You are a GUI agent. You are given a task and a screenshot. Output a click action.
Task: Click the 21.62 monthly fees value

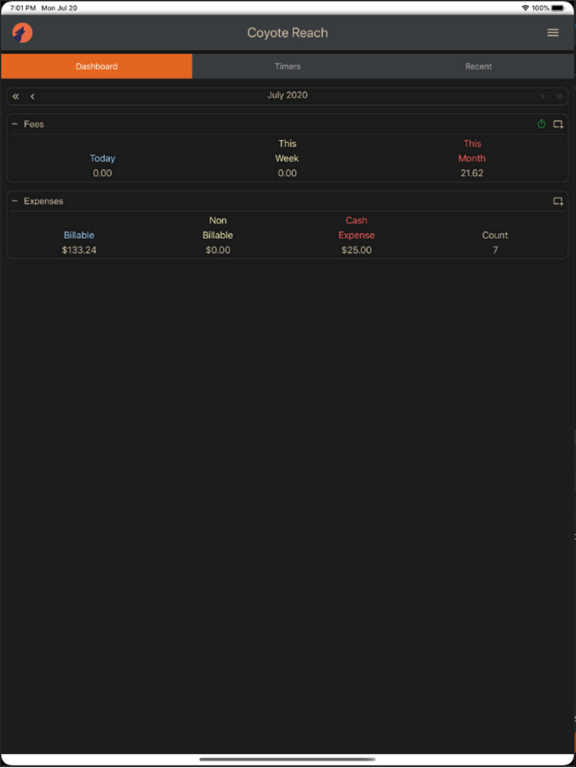tap(472, 173)
